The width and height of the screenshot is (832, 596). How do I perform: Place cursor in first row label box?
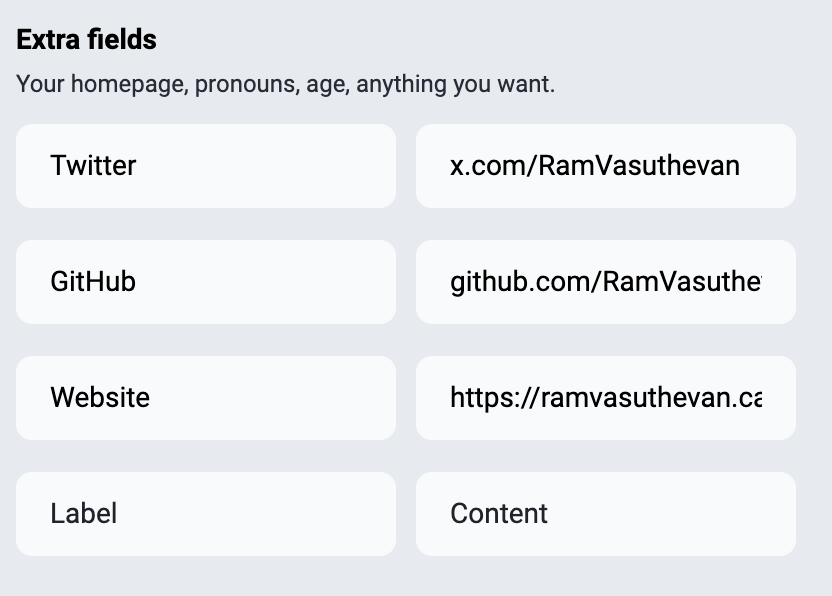(x=205, y=166)
